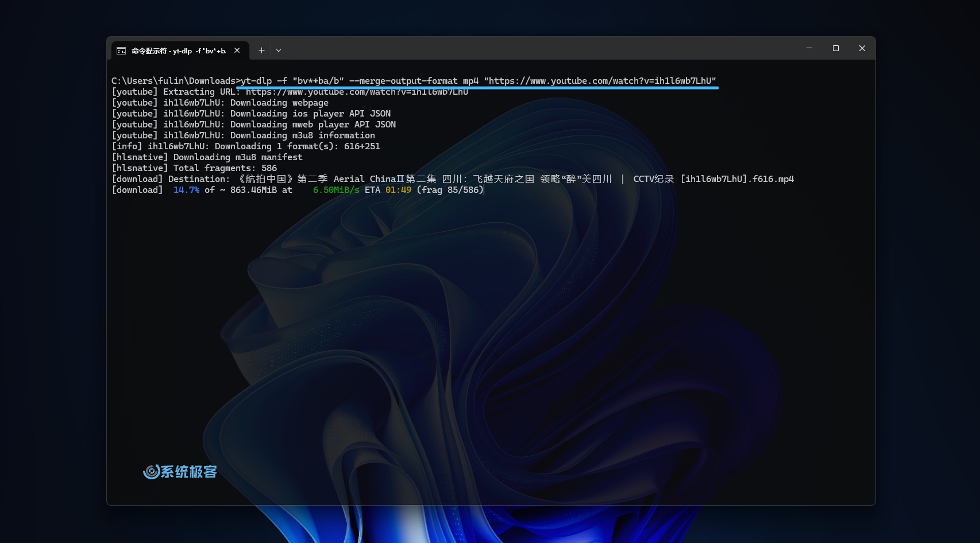
Task: Select the yt-dlp Command Prompt tab
Action: pos(180,51)
